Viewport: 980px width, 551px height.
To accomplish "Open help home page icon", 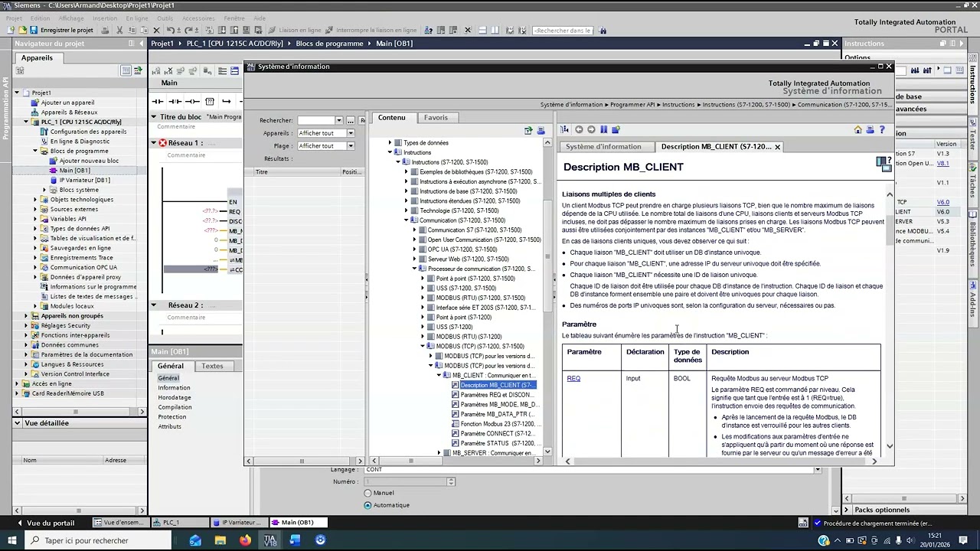I will [x=857, y=130].
